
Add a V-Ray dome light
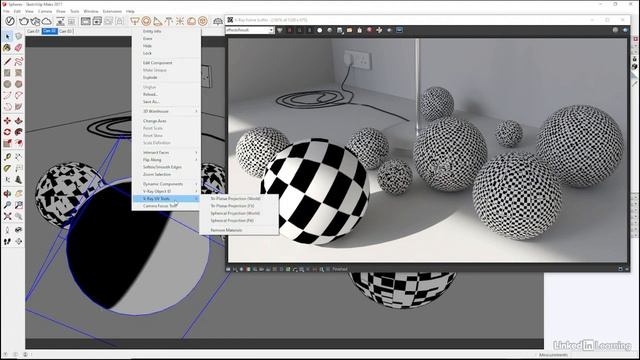pos(191,21)
